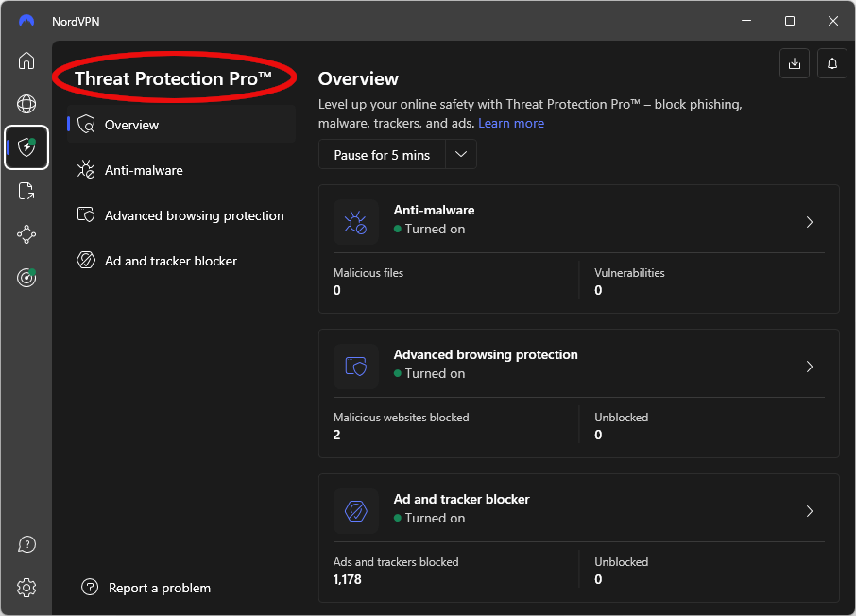The height and width of the screenshot is (616, 856).
Task: Click the Ads and trackers blocked label
Action: [396, 562]
